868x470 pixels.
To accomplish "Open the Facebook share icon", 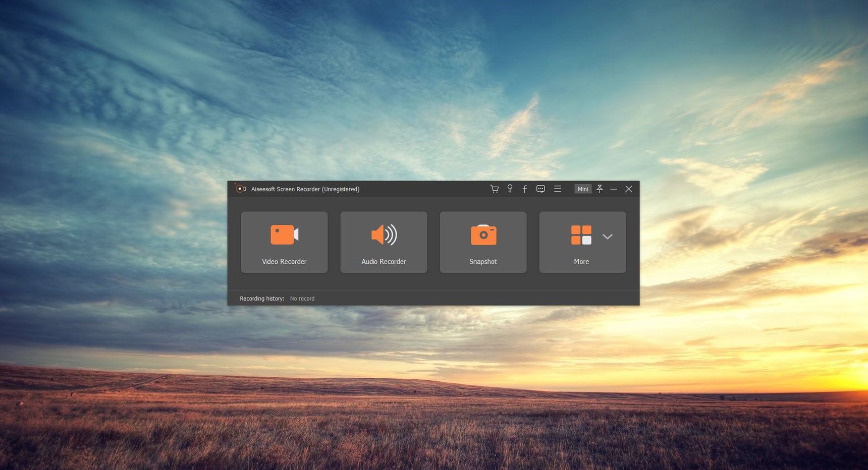I will point(525,189).
